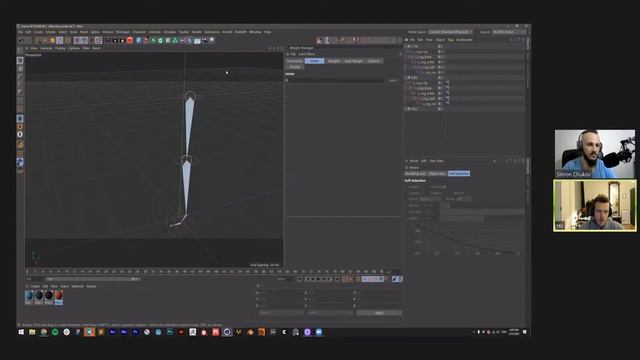Open File Explorer from the taskbar
Viewport: 640px width, 360px height.
tap(32, 332)
